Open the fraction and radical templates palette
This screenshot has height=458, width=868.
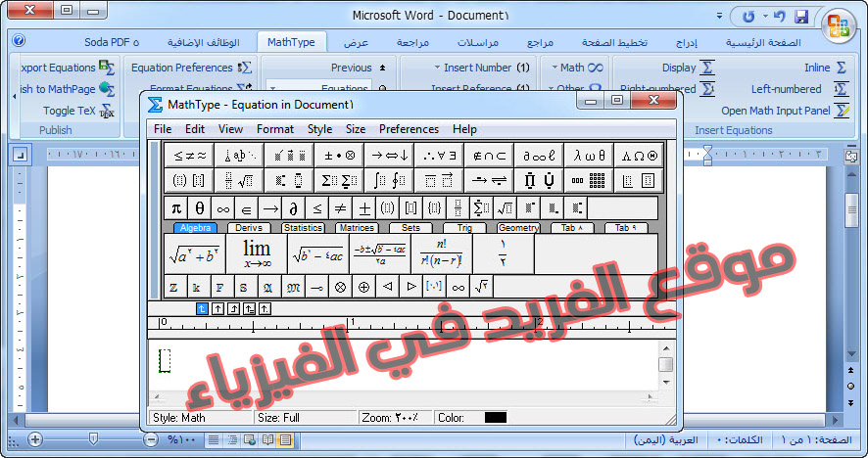239,180
